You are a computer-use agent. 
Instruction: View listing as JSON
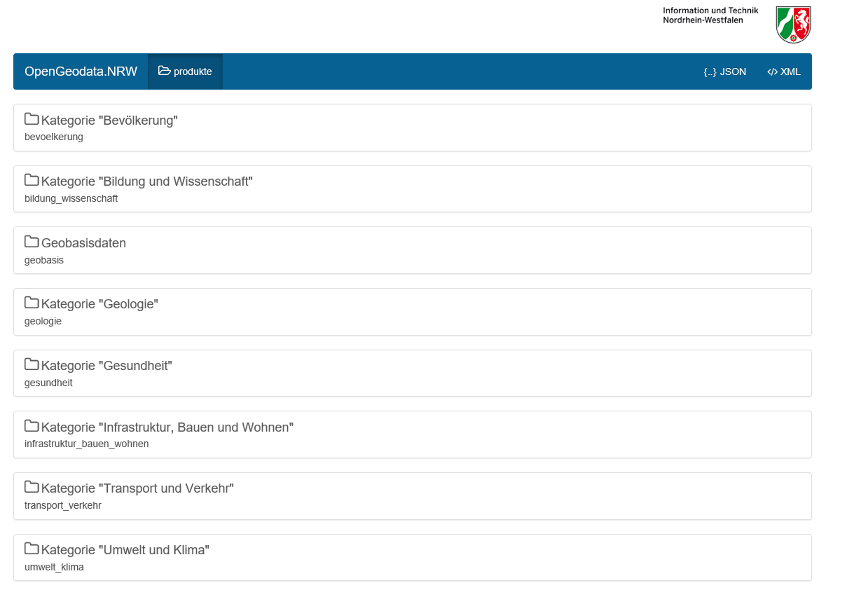(724, 72)
